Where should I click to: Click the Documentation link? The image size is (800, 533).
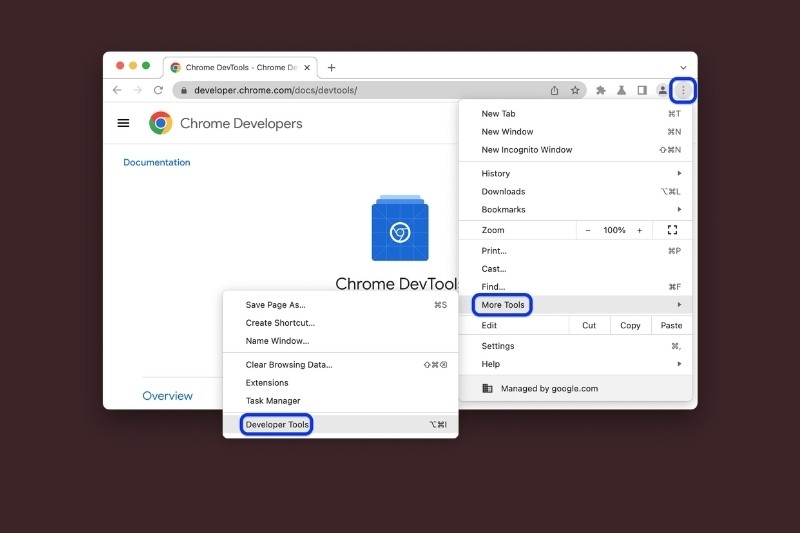157,162
